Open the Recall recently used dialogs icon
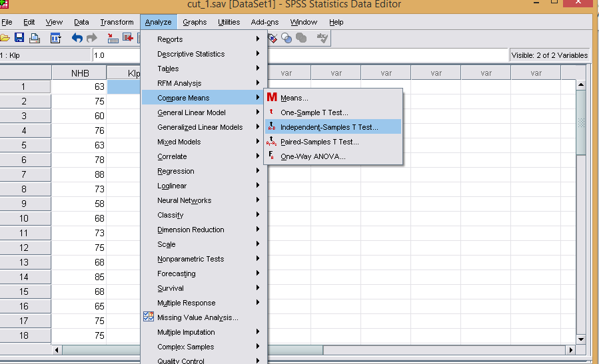Viewport: 599px width, 364px height. pyautogui.click(x=55, y=38)
